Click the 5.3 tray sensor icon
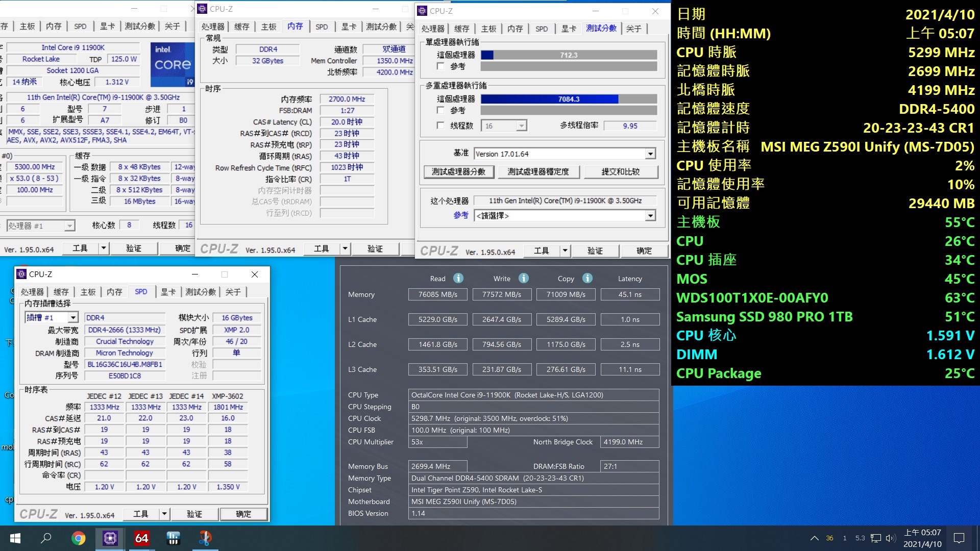 point(860,538)
